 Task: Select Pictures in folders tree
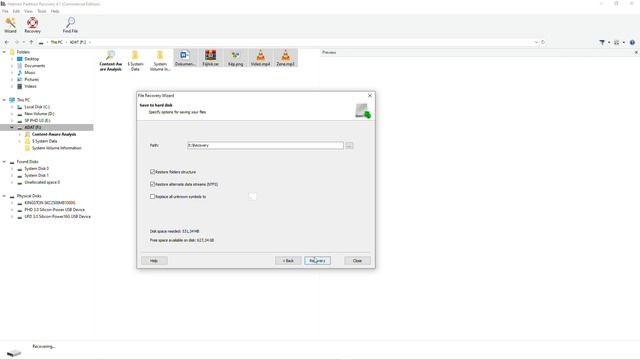[x=31, y=80]
